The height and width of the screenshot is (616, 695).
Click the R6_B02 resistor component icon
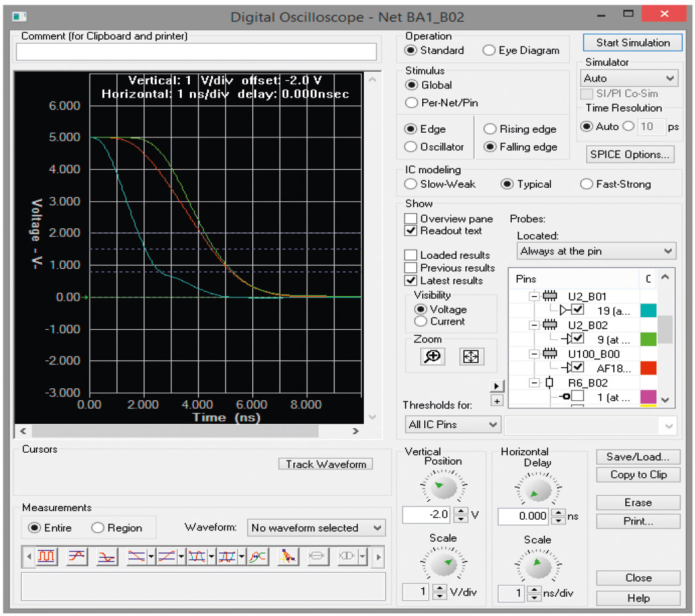click(550, 382)
